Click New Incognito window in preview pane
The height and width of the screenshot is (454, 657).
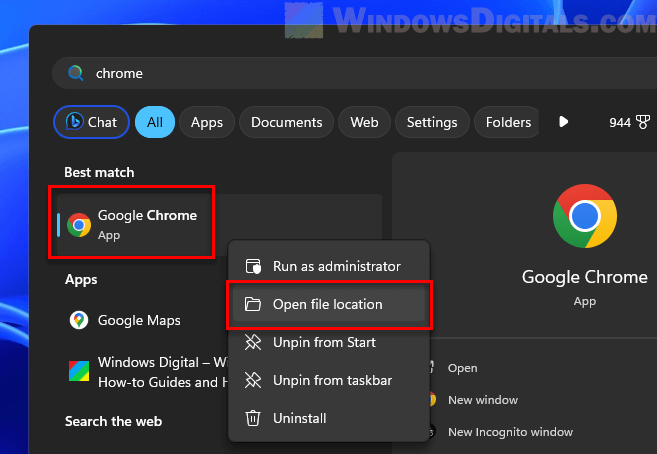[x=510, y=432]
